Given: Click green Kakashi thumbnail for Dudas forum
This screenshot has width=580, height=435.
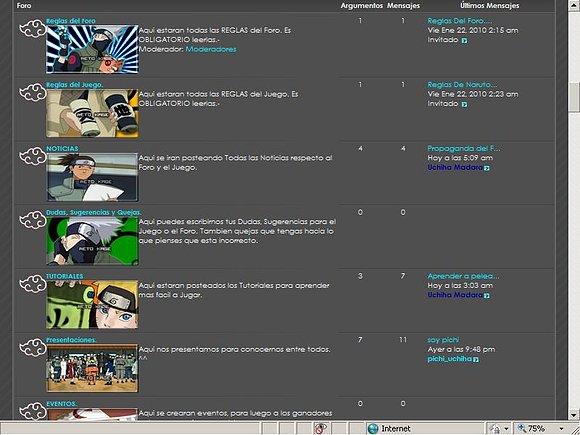Looking at the screenshot, I should pos(92,241).
